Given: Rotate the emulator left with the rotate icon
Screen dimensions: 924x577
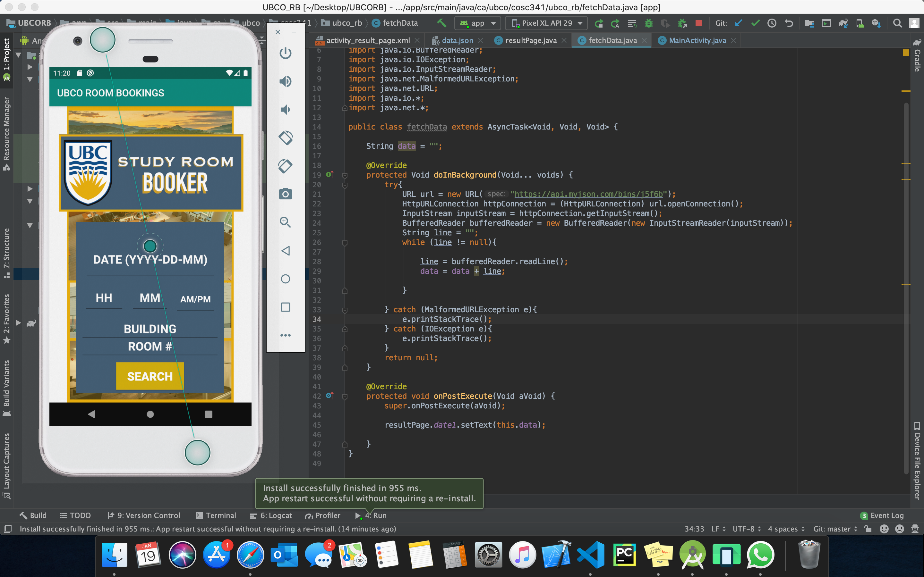Looking at the screenshot, I should pyautogui.click(x=285, y=138).
